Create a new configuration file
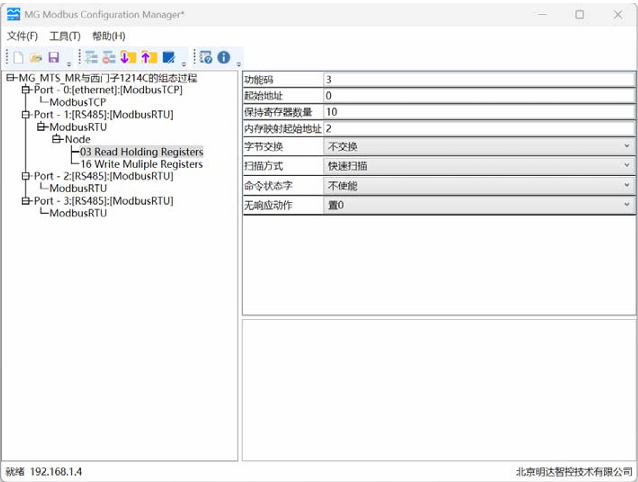The height and width of the screenshot is (482, 638). pyautogui.click(x=18, y=58)
